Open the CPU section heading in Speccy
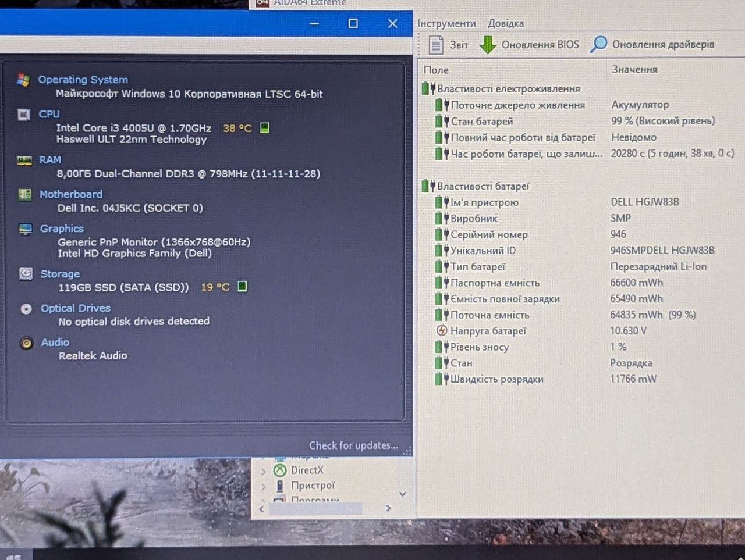The image size is (745, 560). pyautogui.click(x=49, y=114)
